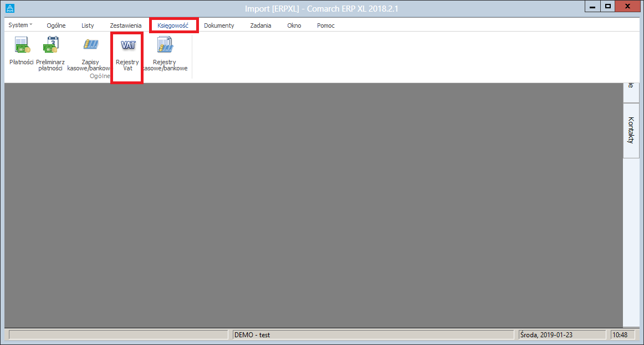Open the Zadania tab
The image size is (644, 345).
pyautogui.click(x=260, y=25)
